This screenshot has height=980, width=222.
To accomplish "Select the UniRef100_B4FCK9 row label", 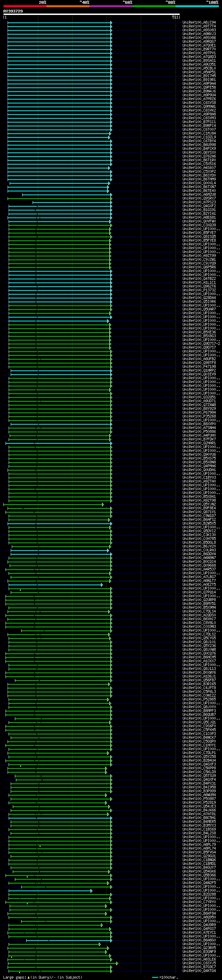I will (199, 149).
